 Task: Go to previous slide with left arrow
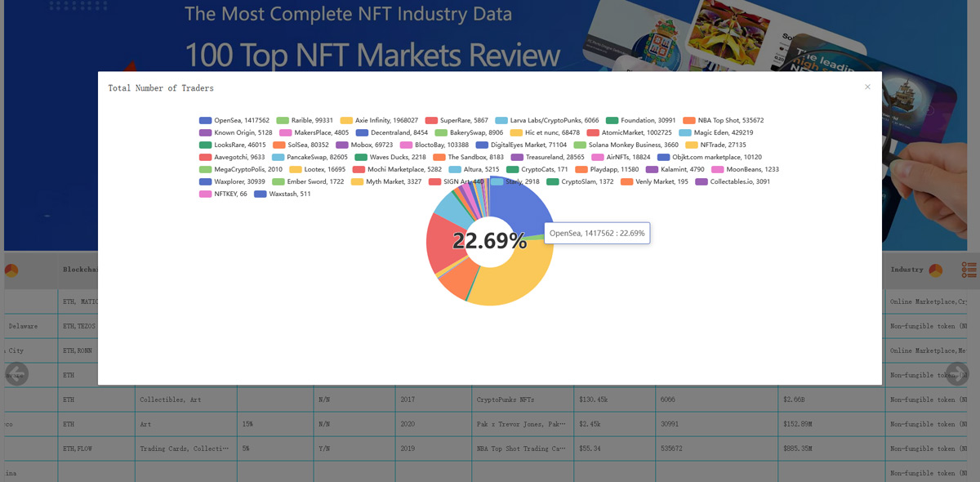[17, 374]
